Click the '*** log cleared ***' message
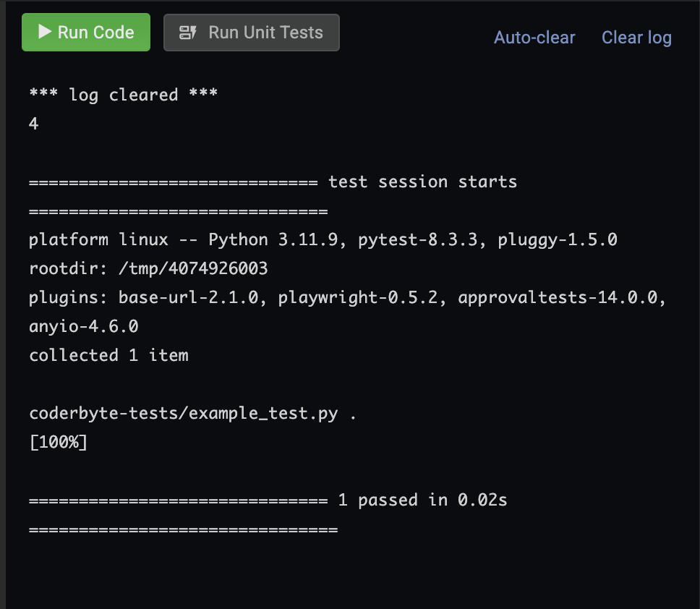The height and width of the screenshot is (609, 700). pyautogui.click(x=123, y=95)
